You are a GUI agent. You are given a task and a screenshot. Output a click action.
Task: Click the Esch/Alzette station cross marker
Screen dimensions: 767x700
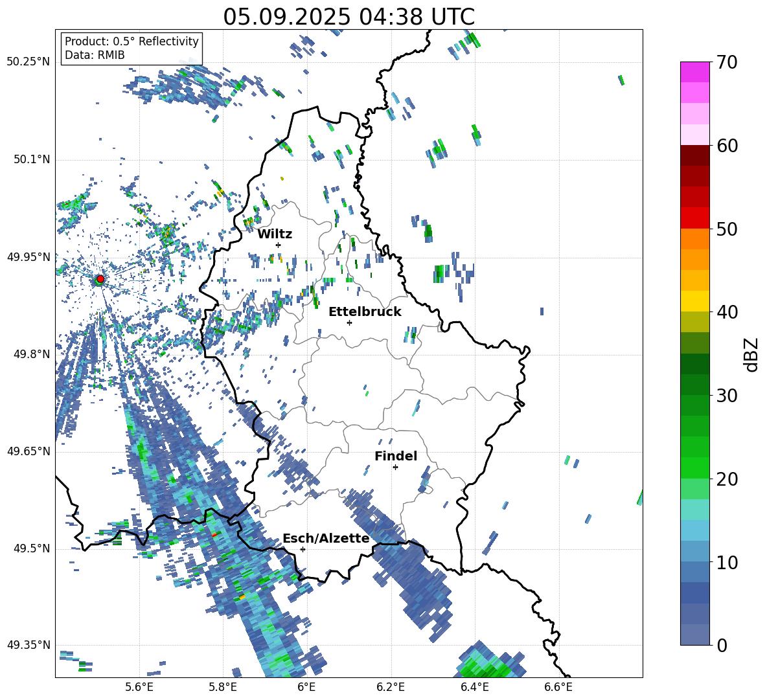tap(303, 549)
